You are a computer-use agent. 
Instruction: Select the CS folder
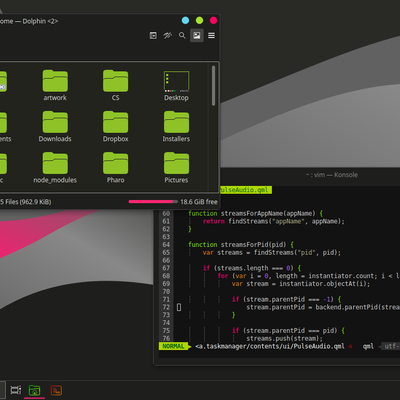pyautogui.click(x=115, y=85)
